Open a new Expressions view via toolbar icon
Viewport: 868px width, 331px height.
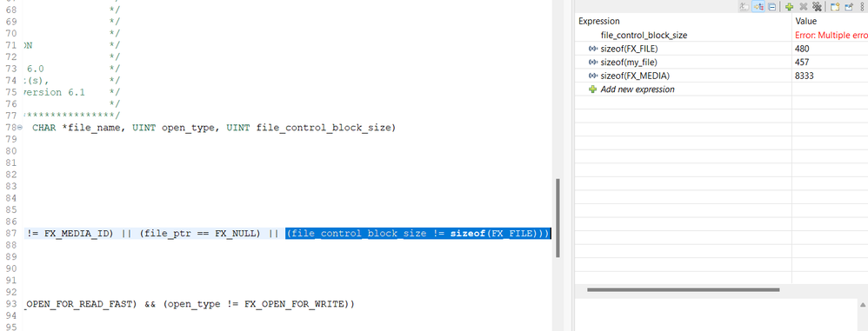click(x=835, y=7)
